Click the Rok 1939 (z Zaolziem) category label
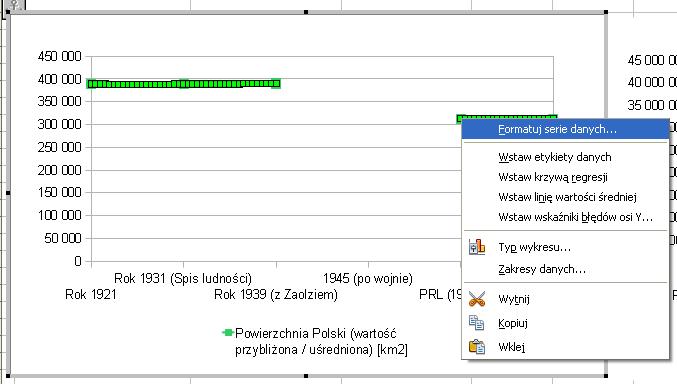Screen dimensions: 677x384 tap(276, 295)
